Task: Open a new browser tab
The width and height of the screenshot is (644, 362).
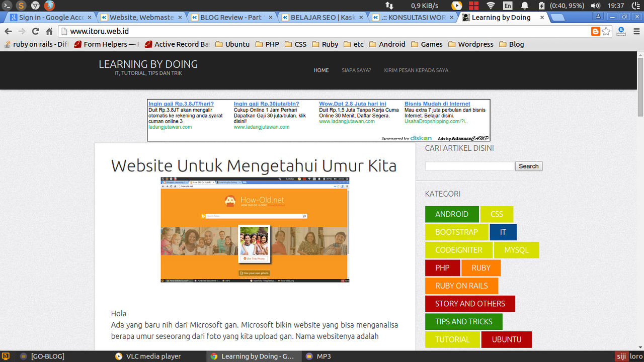Action: [557, 18]
